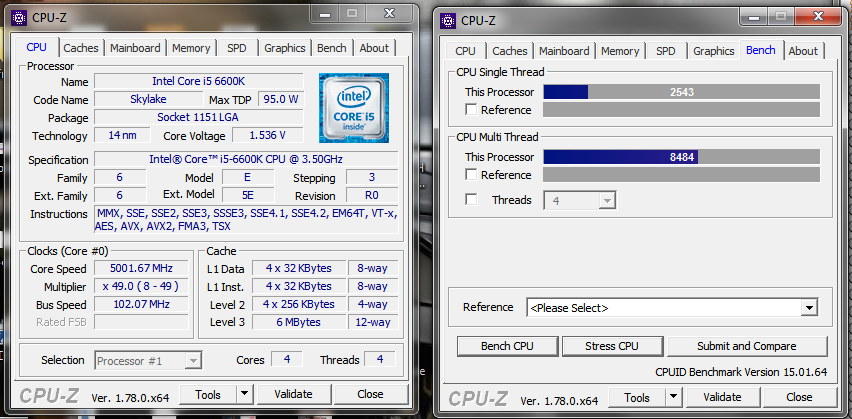Open Mainboard tab in right CPU-Z window
Screen dimensions: 852x419
pyautogui.click(x=563, y=51)
